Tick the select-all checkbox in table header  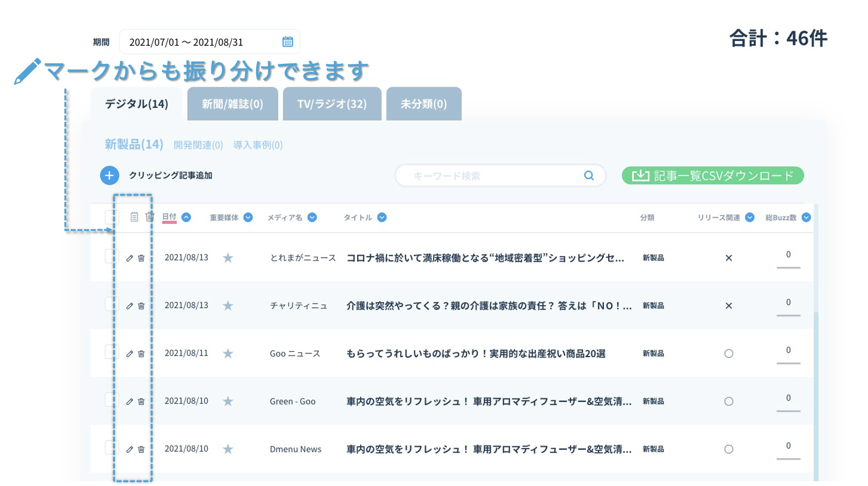(x=111, y=217)
